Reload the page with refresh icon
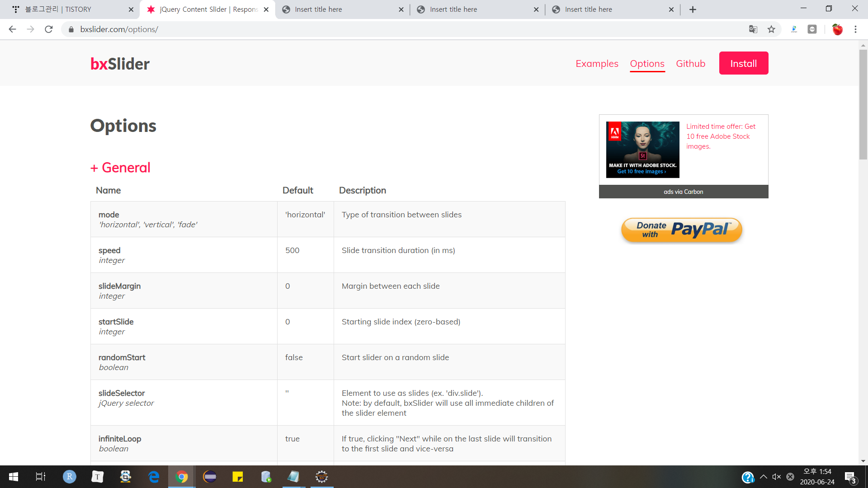The width and height of the screenshot is (868, 488). 49,29
